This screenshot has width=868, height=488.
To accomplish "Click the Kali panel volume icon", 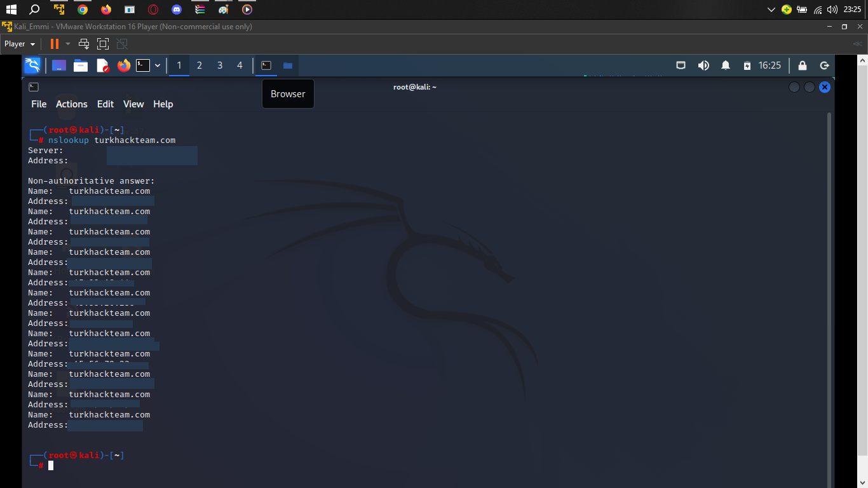I will pyautogui.click(x=703, y=65).
